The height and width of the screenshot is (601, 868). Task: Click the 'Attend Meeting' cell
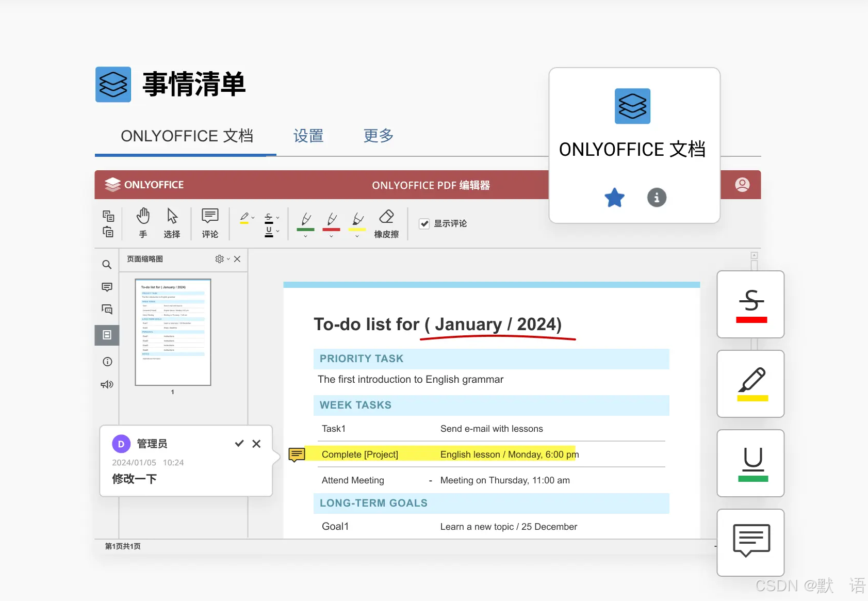[353, 480]
